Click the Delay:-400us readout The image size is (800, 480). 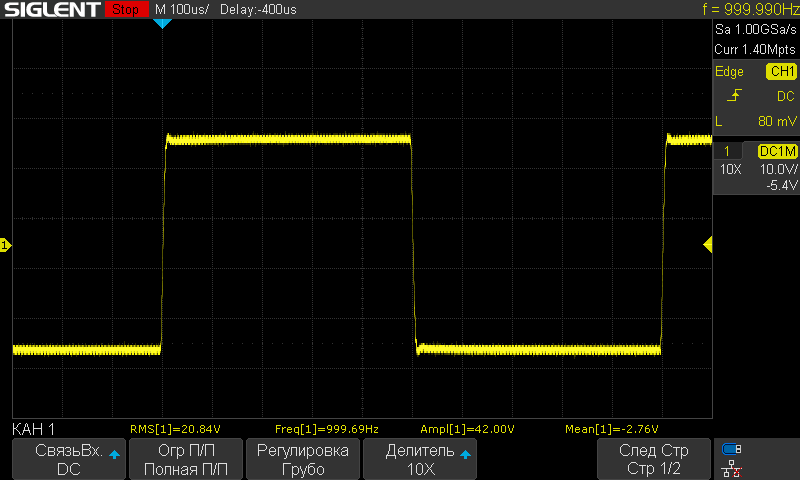[258, 10]
